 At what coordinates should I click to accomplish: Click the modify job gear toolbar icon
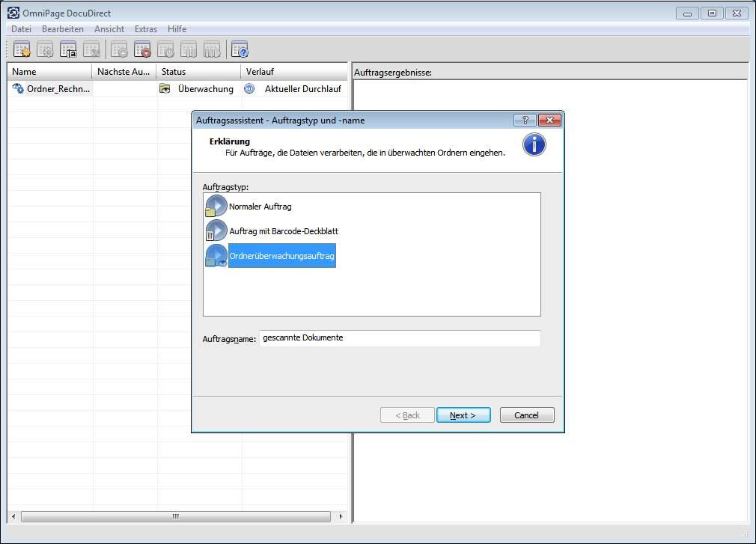pyautogui.click(x=46, y=49)
